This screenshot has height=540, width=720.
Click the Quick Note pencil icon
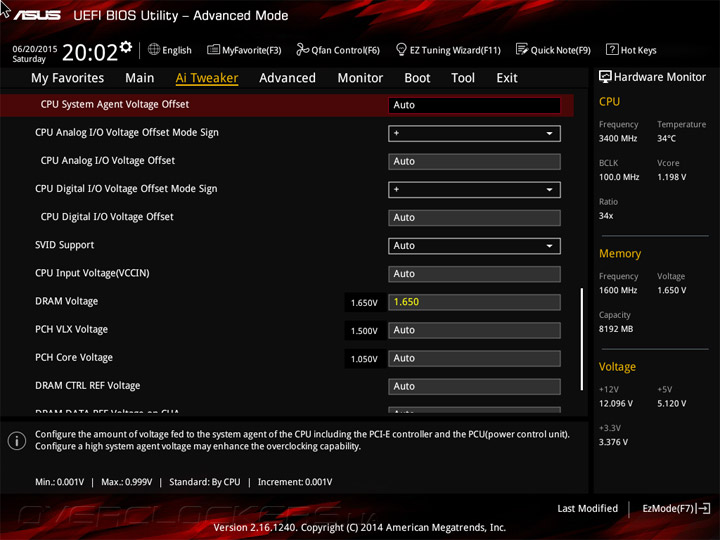pyautogui.click(x=522, y=49)
